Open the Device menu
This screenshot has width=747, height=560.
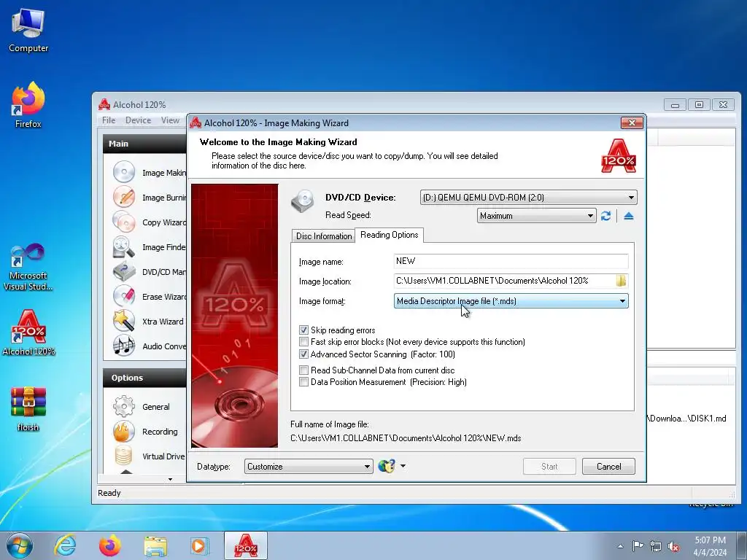tap(138, 120)
